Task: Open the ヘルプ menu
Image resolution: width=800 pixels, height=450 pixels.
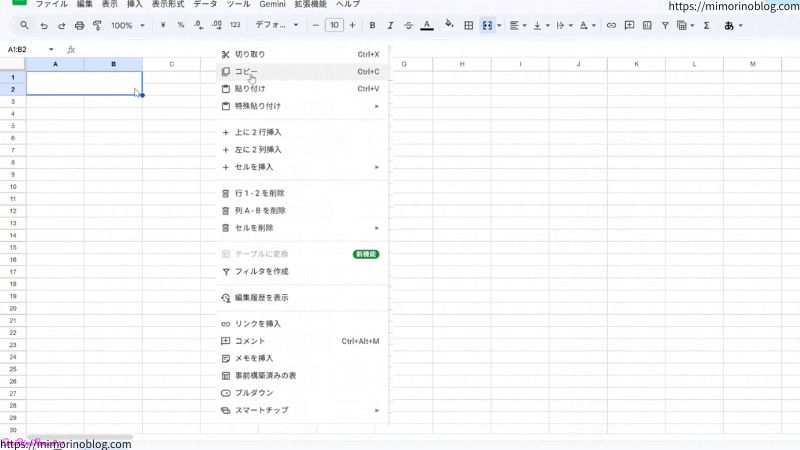Action: [348, 4]
